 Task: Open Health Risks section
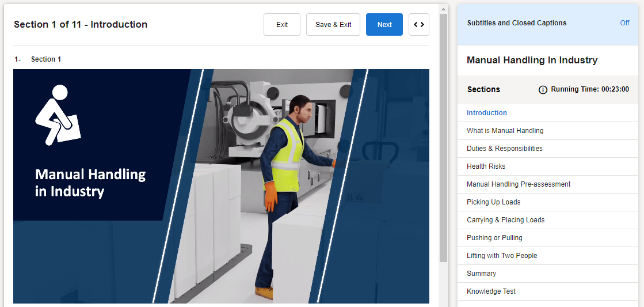tap(486, 166)
